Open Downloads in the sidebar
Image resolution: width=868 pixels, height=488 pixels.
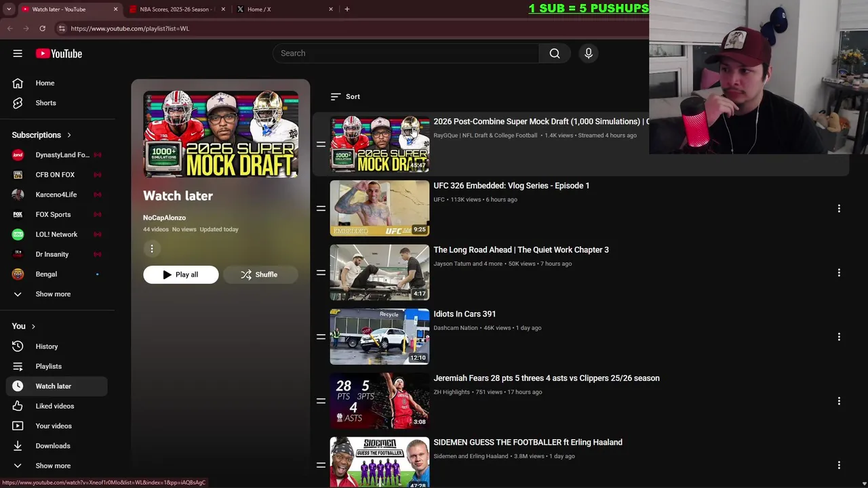(x=57, y=446)
